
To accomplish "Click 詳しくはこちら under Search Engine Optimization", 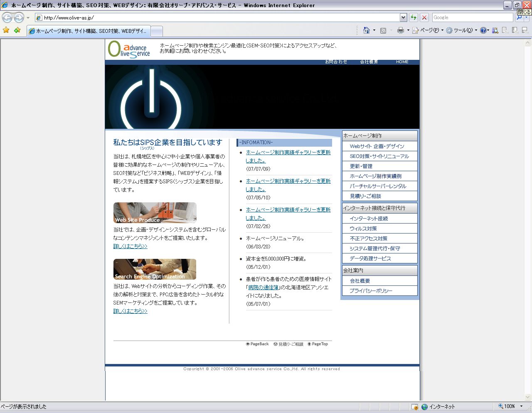I will pos(131,311).
